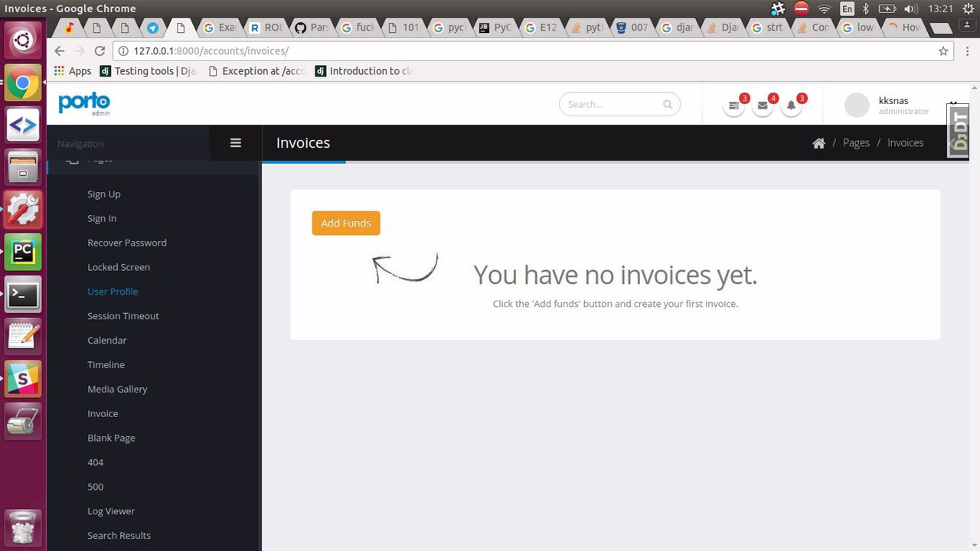Screen dimensions: 980x551
Task: Open PyCharm from the dock
Action: tap(23, 252)
